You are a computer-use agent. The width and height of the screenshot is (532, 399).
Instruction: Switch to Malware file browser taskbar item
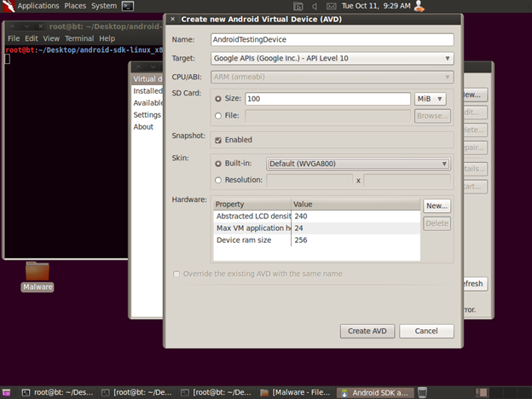296,392
